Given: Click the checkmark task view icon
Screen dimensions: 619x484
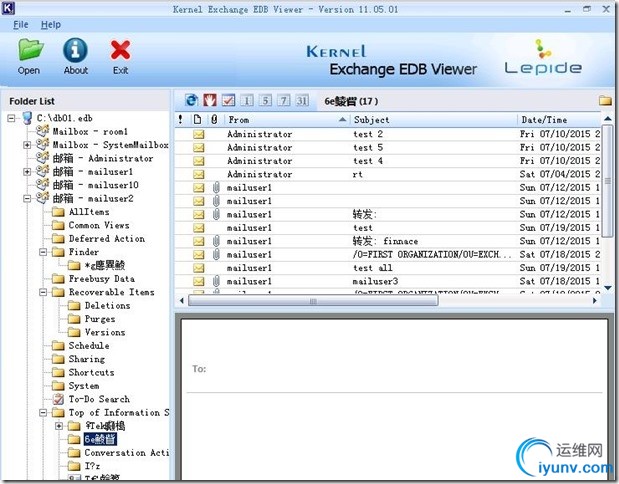Looking at the screenshot, I should pyautogui.click(x=228, y=100).
